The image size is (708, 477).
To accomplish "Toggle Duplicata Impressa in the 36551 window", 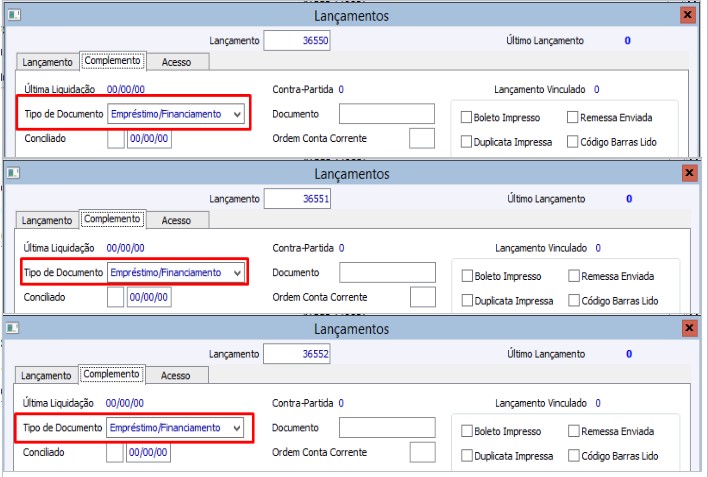I will [x=468, y=300].
